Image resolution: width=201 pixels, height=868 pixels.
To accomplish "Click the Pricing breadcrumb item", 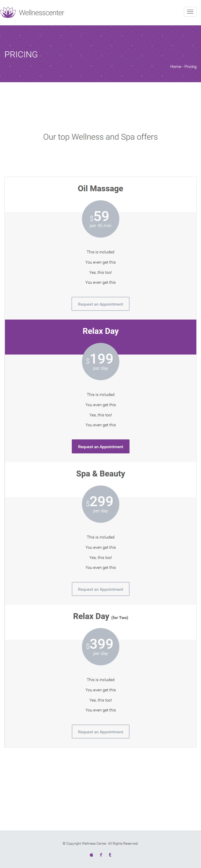I will (190, 66).
